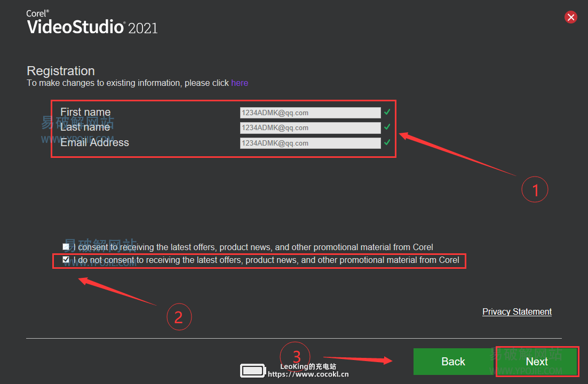The width and height of the screenshot is (588, 384).
Task: Click the Corel VideoStudio 2021 logo
Action: point(92,22)
